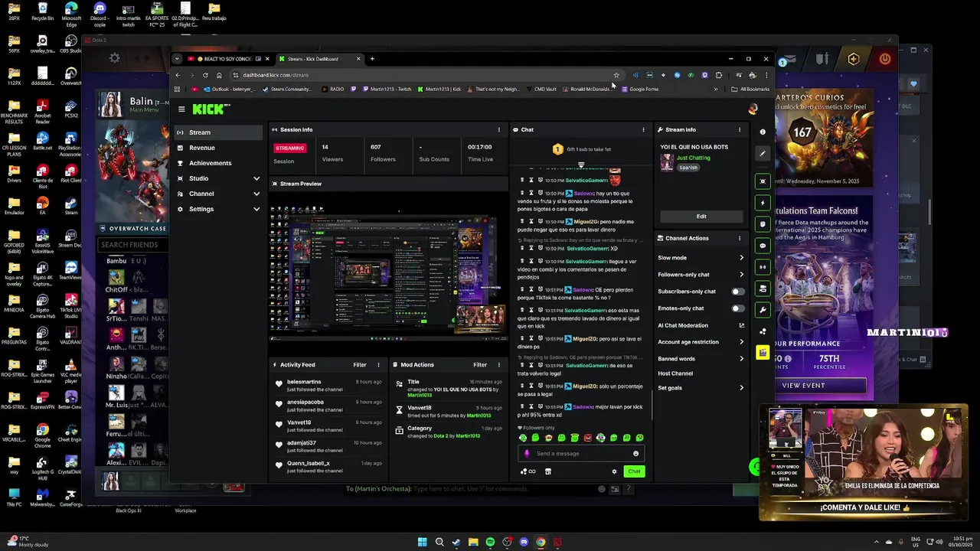Click the Just Chatting category link
The height and width of the screenshot is (551, 980).
pyautogui.click(x=694, y=158)
